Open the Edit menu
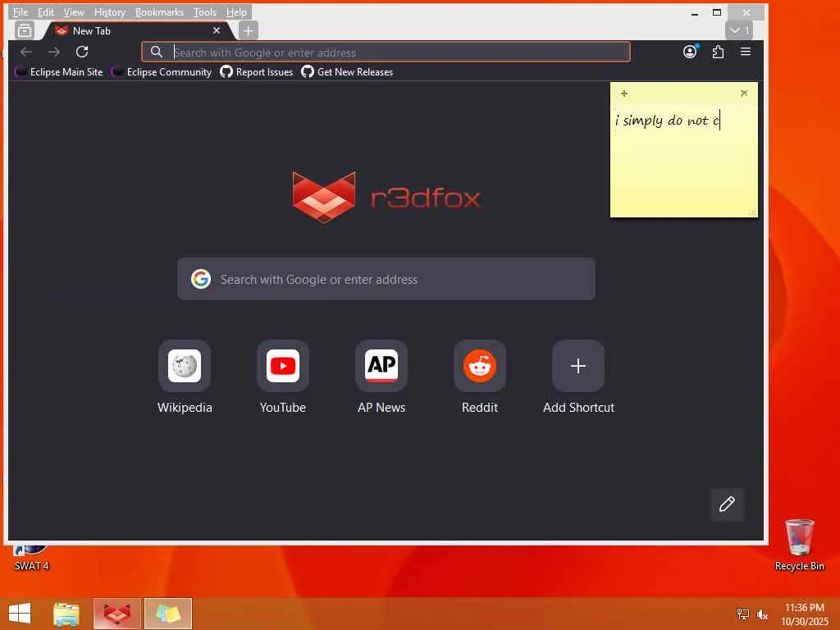 (x=46, y=11)
